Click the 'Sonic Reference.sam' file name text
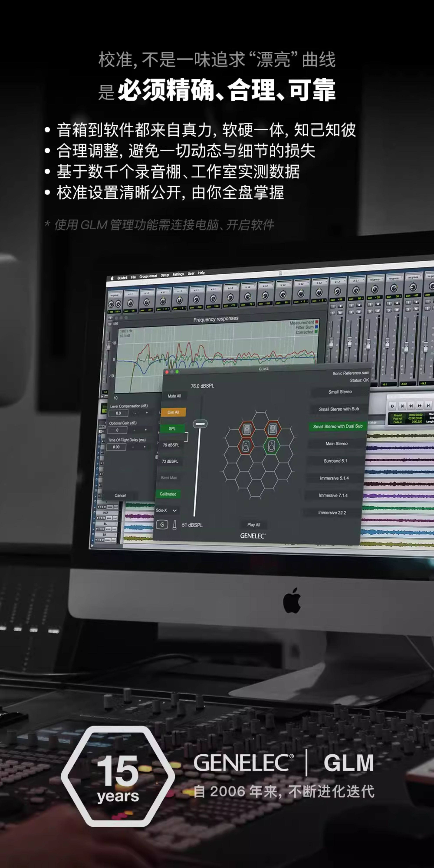 click(x=351, y=373)
